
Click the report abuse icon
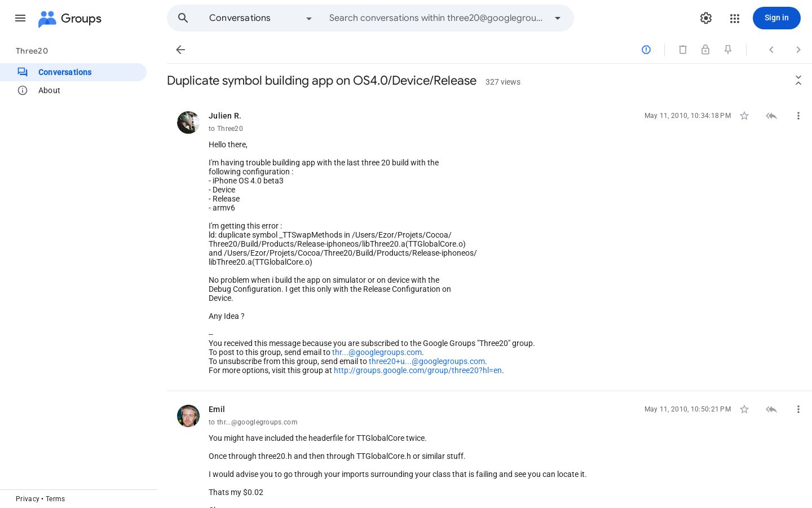click(x=646, y=50)
